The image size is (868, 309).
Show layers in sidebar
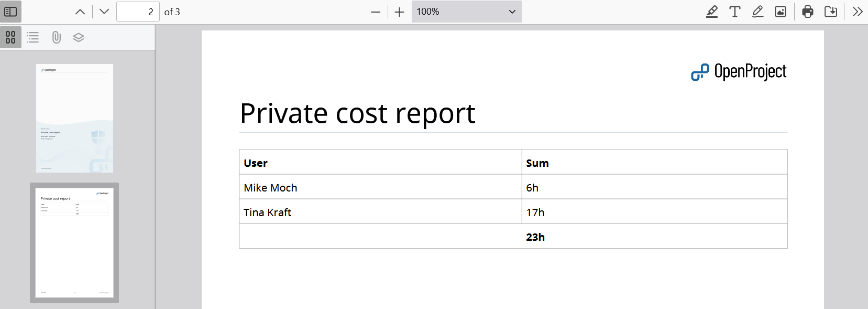(79, 37)
